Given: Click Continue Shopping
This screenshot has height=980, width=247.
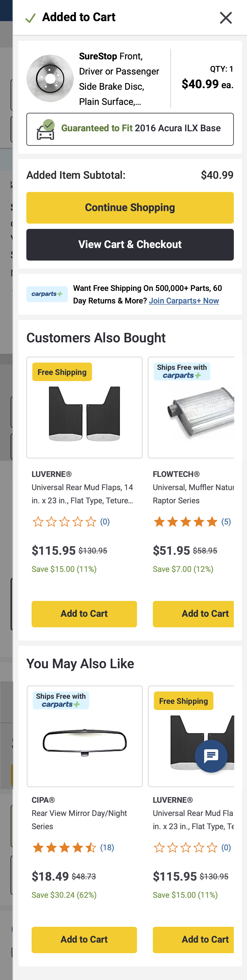Looking at the screenshot, I should pos(130,207).
